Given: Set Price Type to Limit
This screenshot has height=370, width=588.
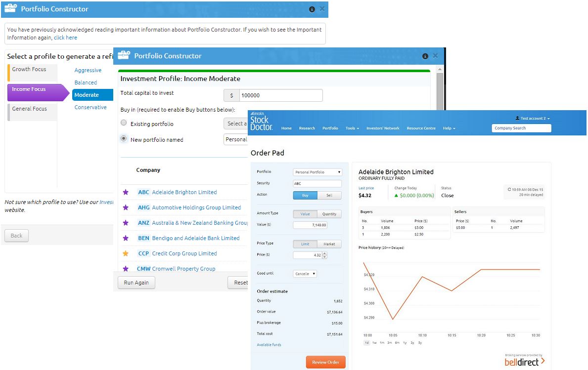Looking at the screenshot, I should click(305, 244).
